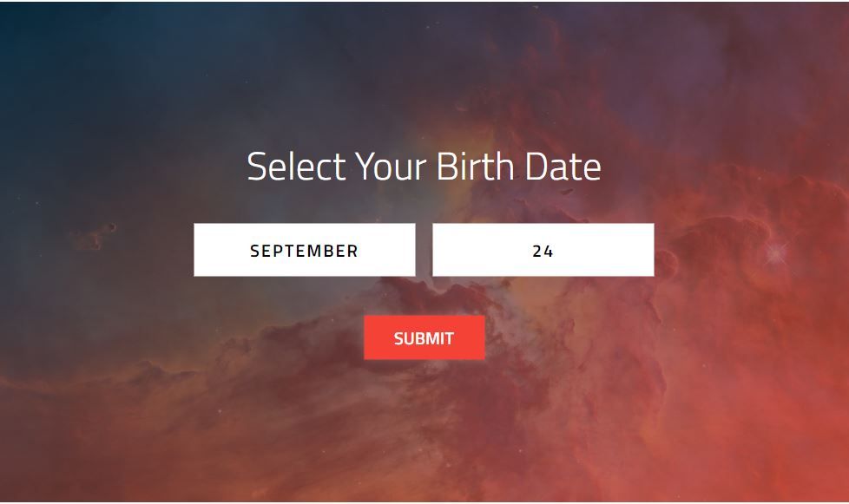Click the red SUBMIT button
This screenshot has width=849, height=504.
(424, 337)
